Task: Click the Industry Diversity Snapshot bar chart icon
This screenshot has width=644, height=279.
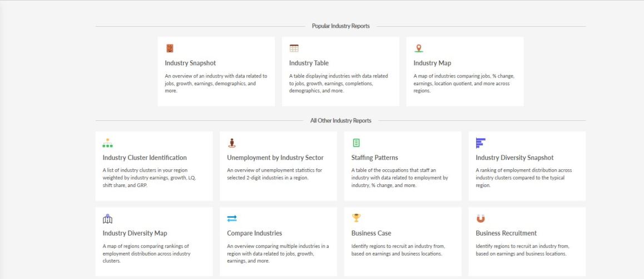Action: coord(480,143)
